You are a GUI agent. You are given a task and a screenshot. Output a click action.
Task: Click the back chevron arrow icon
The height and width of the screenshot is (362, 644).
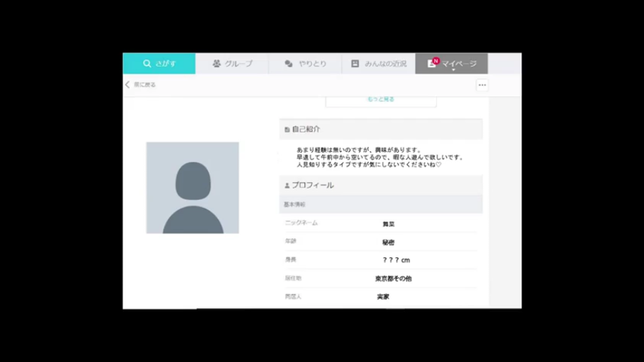click(127, 85)
